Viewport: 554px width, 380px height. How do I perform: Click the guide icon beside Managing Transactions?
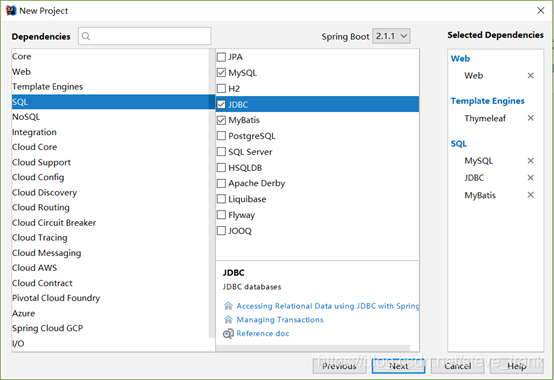[228, 320]
